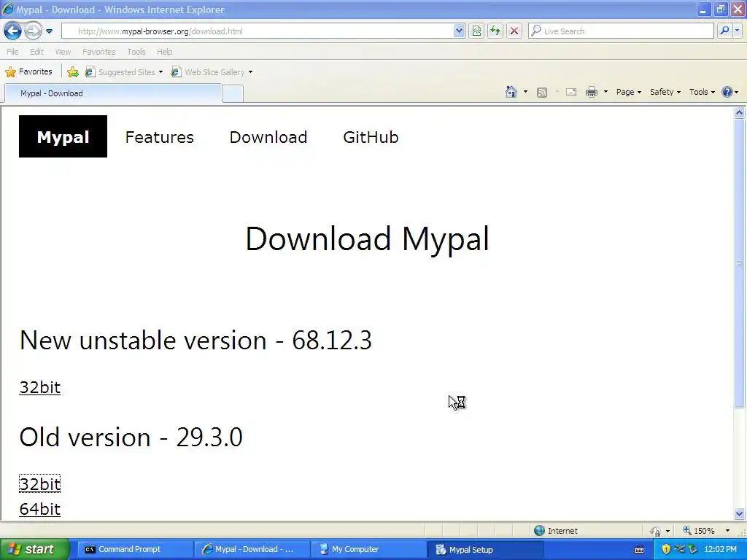Click the Home icon in command bar
Screen dimensions: 747x560
click(x=511, y=92)
